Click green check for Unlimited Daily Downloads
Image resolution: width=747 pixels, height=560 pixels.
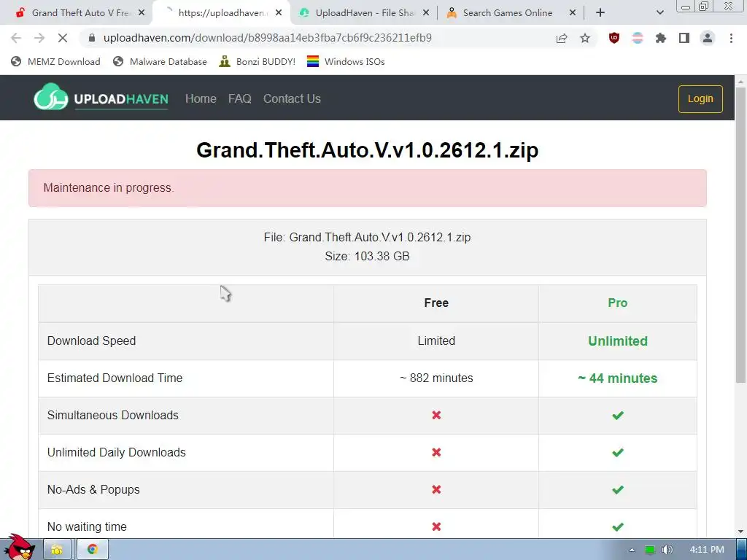(618, 452)
